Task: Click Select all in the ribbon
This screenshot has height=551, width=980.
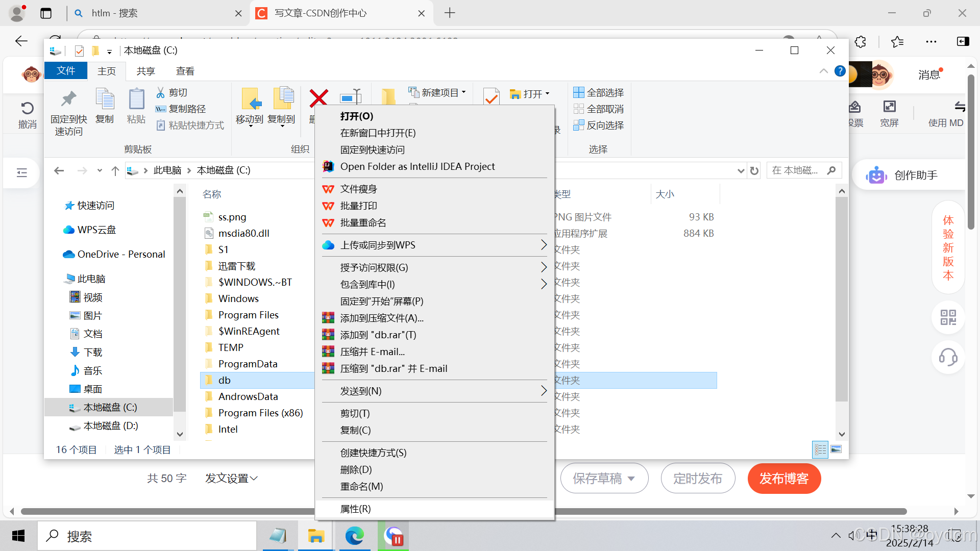Action: [x=599, y=92]
